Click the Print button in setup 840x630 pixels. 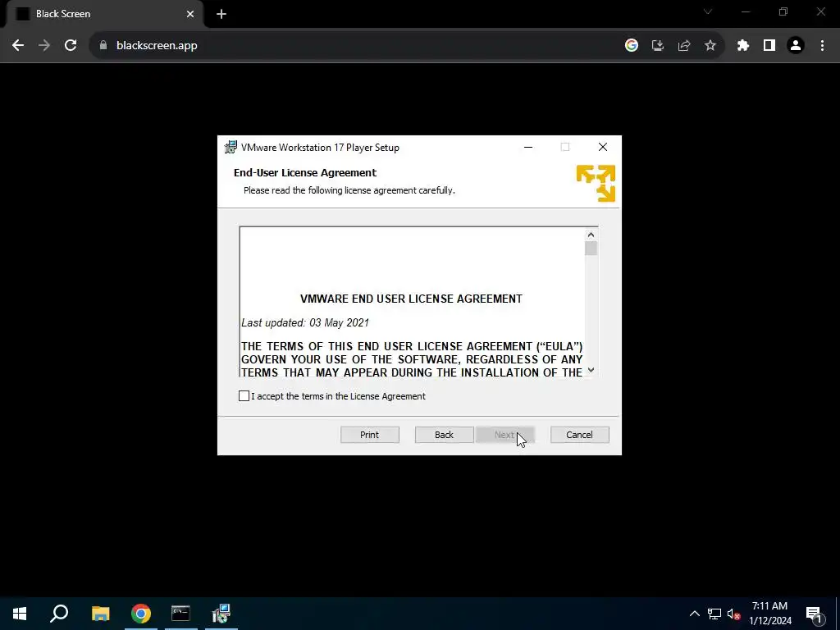tap(370, 435)
